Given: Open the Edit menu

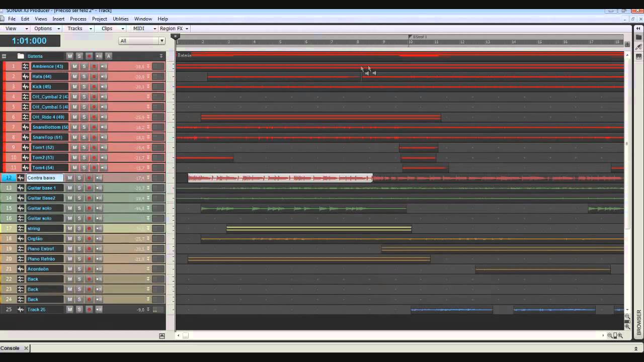Looking at the screenshot, I should click(x=25, y=19).
